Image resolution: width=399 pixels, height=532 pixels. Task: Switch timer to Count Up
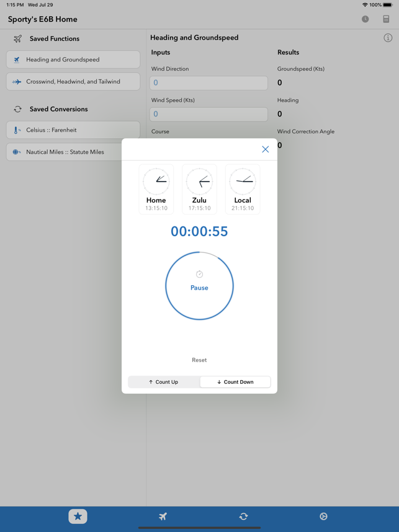(x=164, y=382)
